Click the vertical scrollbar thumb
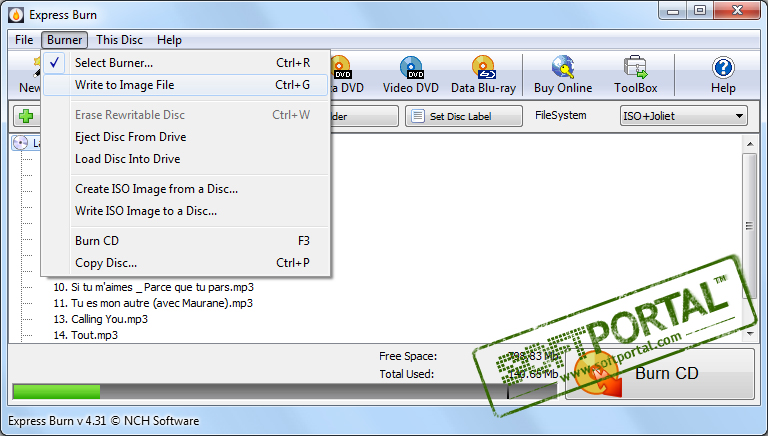The image size is (768, 436). 750,226
